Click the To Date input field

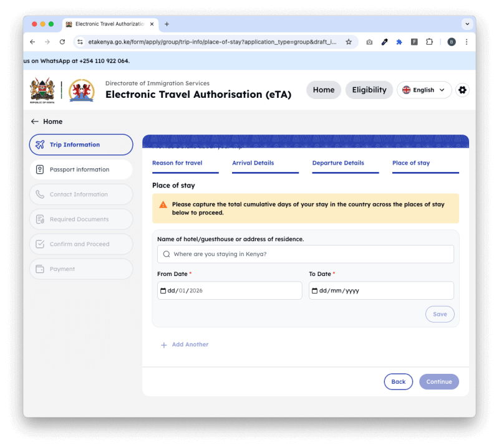click(x=381, y=290)
